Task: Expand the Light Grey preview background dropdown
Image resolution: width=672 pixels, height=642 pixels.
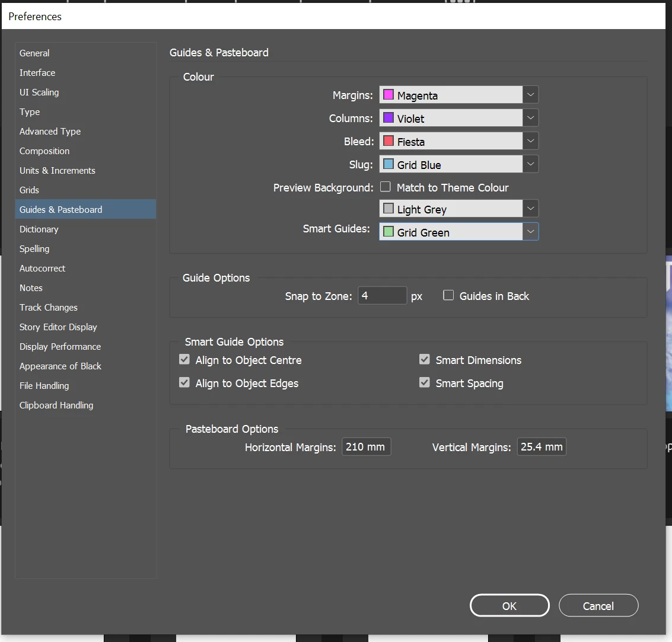Action: click(530, 209)
